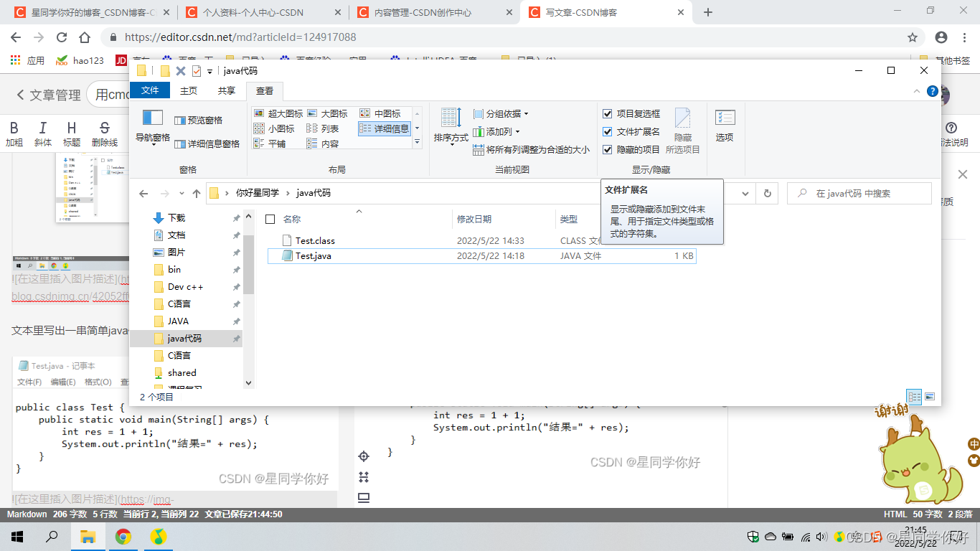
Task: Open recent locations dropdown arrow
Action: click(x=180, y=194)
